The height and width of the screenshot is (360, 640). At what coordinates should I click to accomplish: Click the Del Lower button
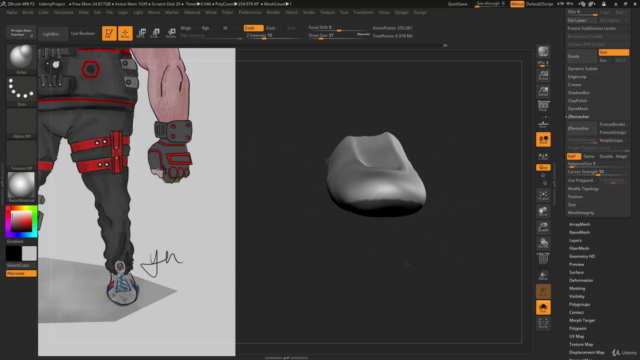click(582, 20)
